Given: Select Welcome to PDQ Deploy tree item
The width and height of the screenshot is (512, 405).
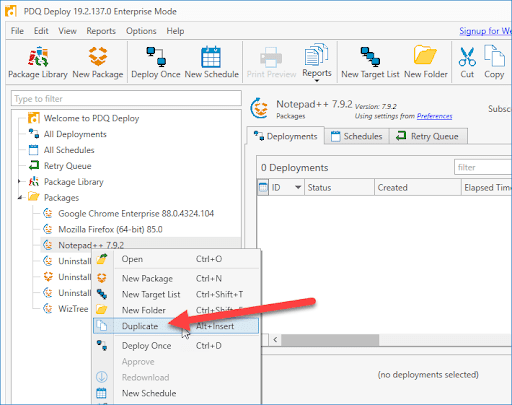Looking at the screenshot, I should 91,118.
